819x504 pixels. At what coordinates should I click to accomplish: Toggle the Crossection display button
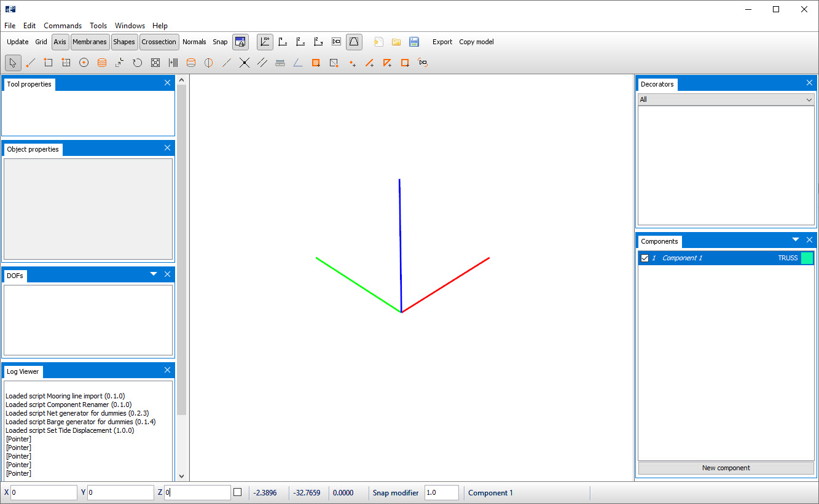[159, 42]
